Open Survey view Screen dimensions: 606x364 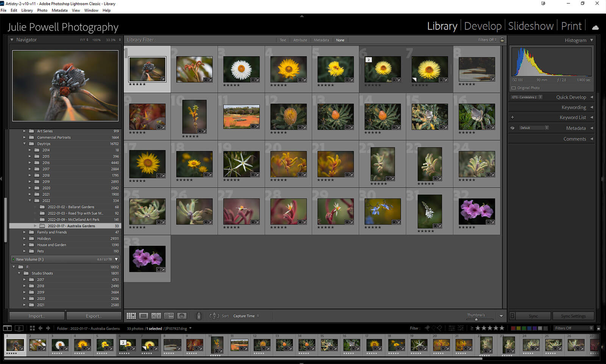pos(169,316)
